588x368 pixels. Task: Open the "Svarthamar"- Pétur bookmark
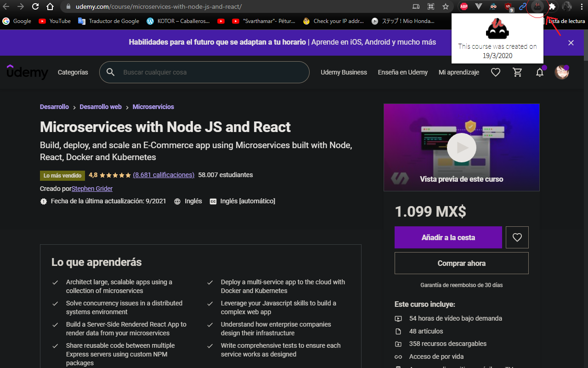pos(264,21)
